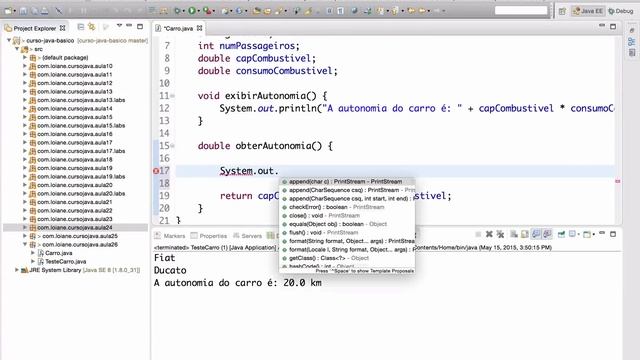Viewport: 640px width, 360px height.
Task: Click red error marker in overview ruler
Action: tap(618, 181)
